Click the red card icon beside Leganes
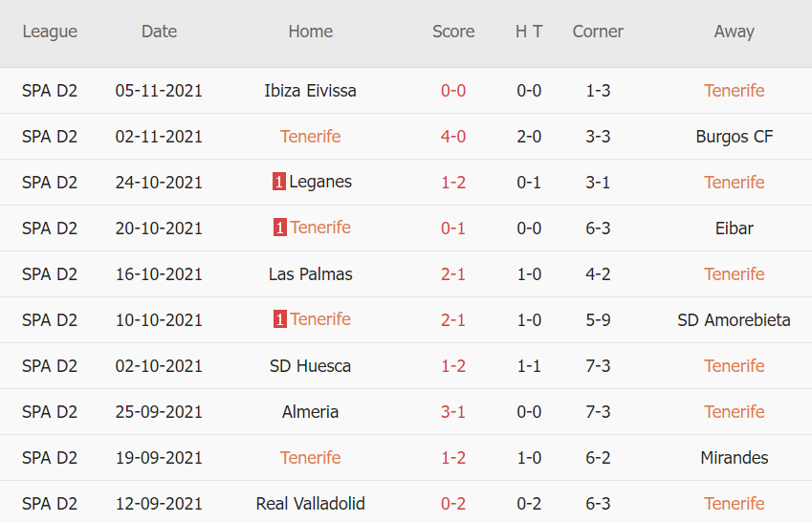This screenshot has height=523, width=812. click(279, 183)
